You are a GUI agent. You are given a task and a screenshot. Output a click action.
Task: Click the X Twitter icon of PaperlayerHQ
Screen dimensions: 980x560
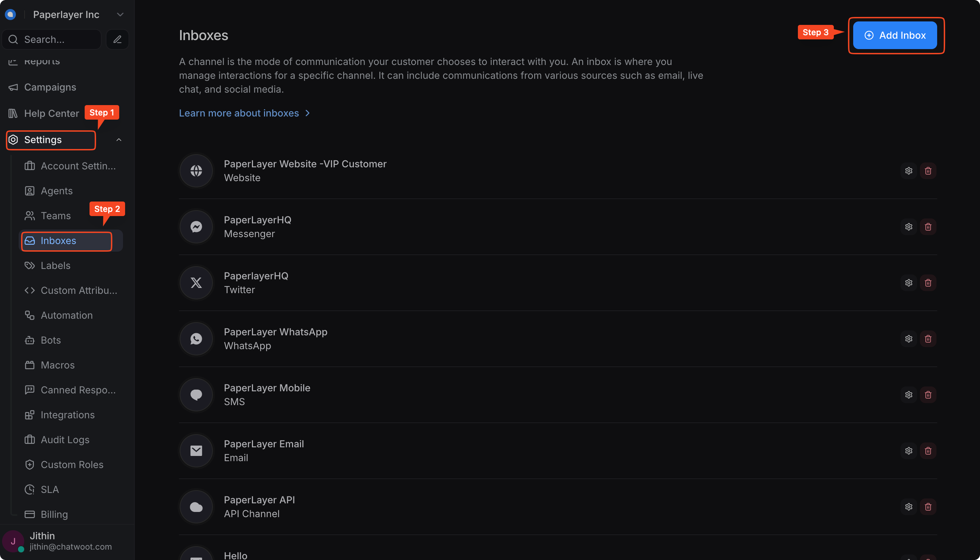coord(196,283)
